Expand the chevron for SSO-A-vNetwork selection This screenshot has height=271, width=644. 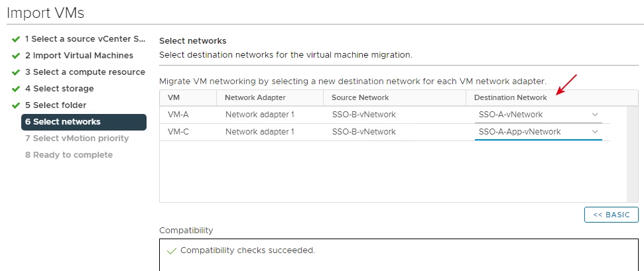[595, 115]
